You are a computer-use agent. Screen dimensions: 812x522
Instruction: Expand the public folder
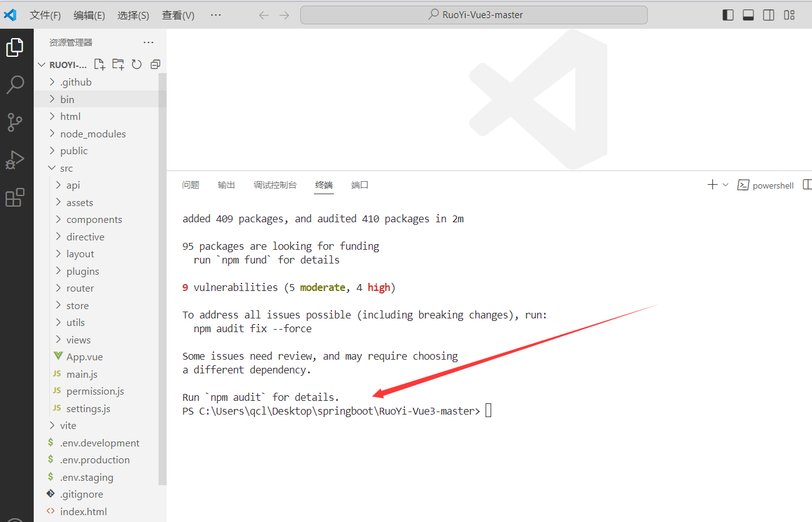[100, 150]
